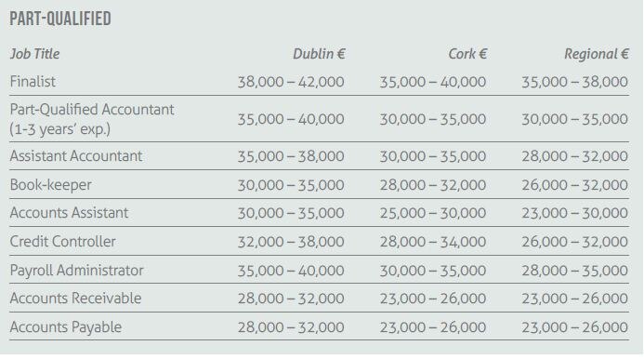
Task: Click the PART-QUALIFIED heading
Action: coord(60,19)
